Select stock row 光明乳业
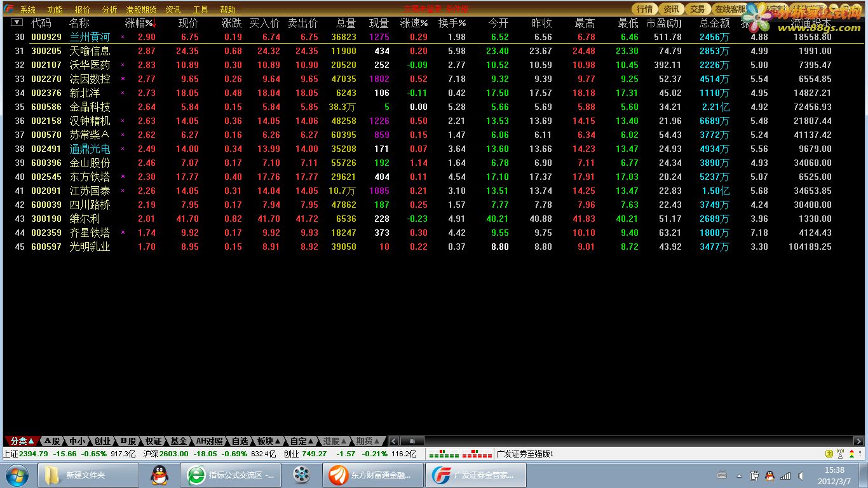868x488 pixels. pos(434,247)
